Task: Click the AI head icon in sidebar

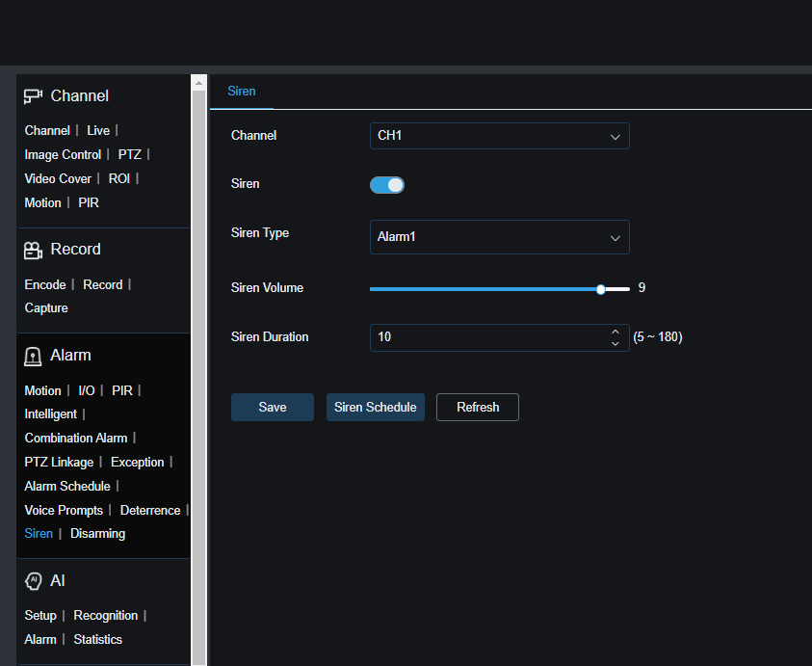Action: 34,581
